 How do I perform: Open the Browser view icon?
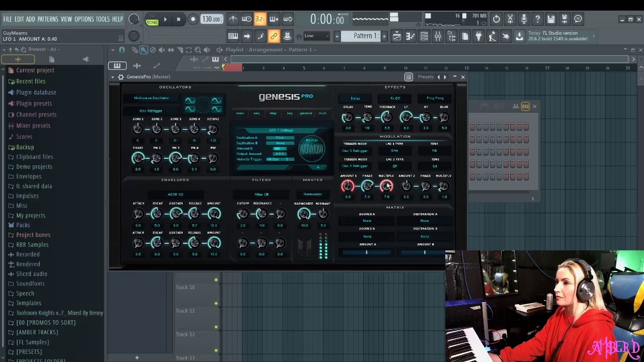pos(451,36)
